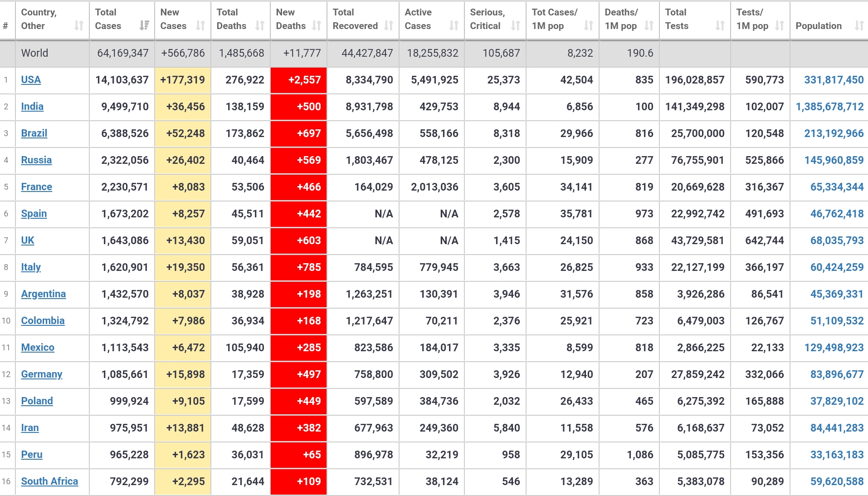Image resolution: width=868 pixels, height=496 pixels.
Task: Click the Total Recovered sort arrows icon
Action: pyautogui.click(x=389, y=26)
